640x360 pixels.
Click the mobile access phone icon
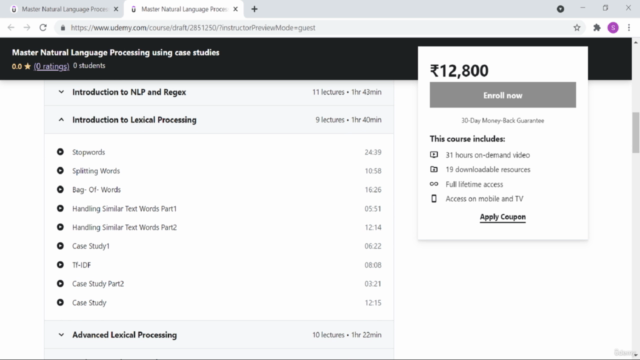tap(434, 198)
